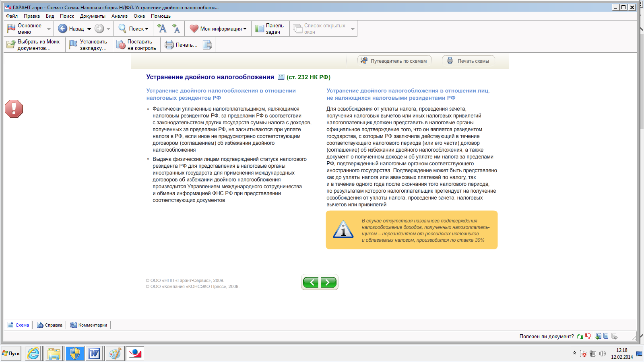Rate document useful with thumbs up
The width and height of the screenshot is (644, 362).
[x=580, y=336]
